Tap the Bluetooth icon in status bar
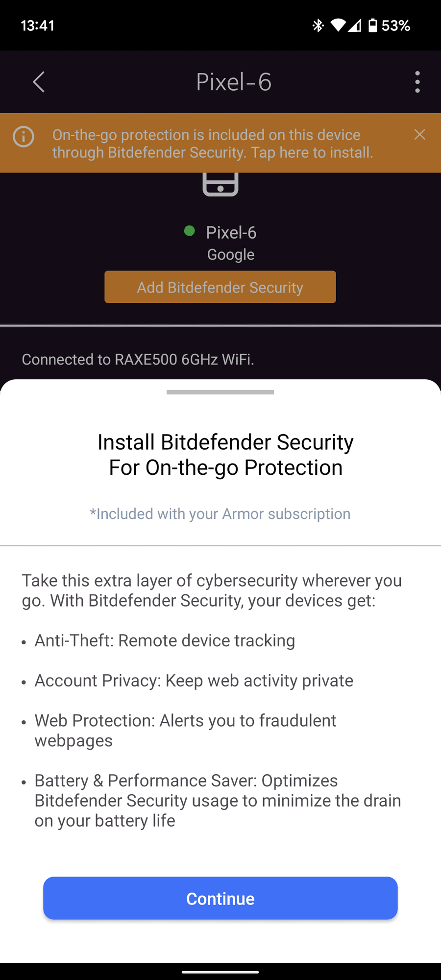 (x=318, y=25)
